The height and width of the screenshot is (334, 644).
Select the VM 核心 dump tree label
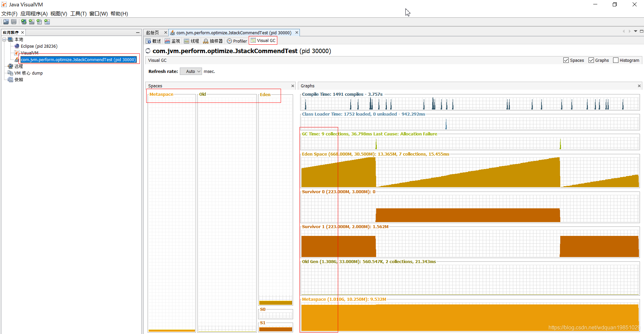(29, 73)
